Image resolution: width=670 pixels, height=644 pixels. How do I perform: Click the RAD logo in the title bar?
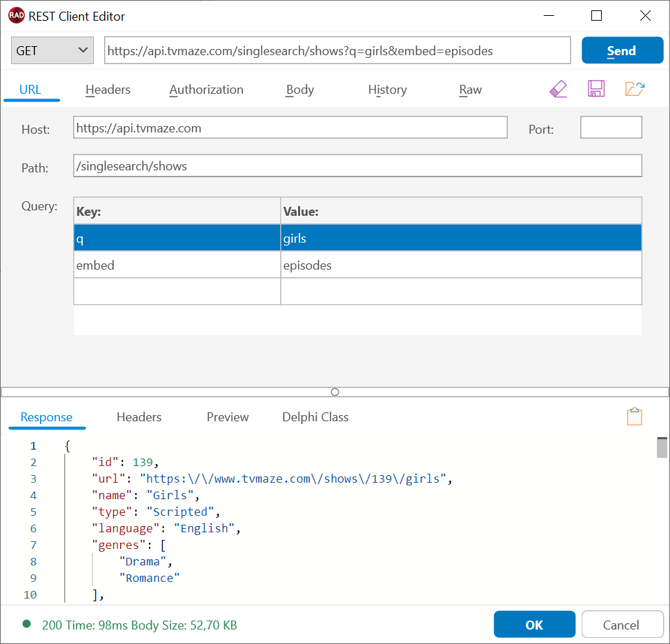(17, 16)
